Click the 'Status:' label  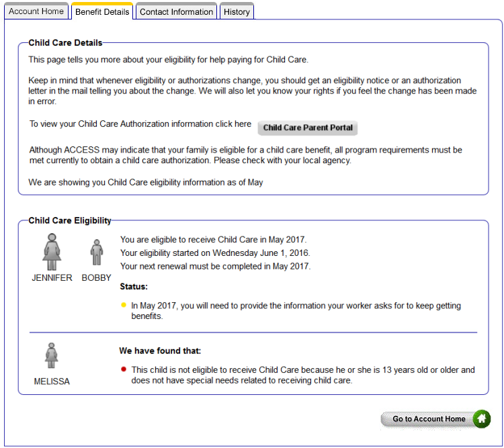(x=134, y=287)
